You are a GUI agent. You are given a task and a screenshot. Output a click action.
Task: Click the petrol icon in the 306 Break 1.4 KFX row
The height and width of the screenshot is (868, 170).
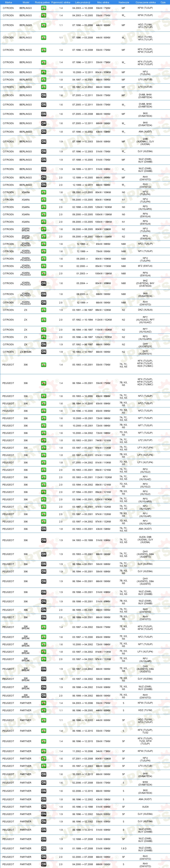43,627
